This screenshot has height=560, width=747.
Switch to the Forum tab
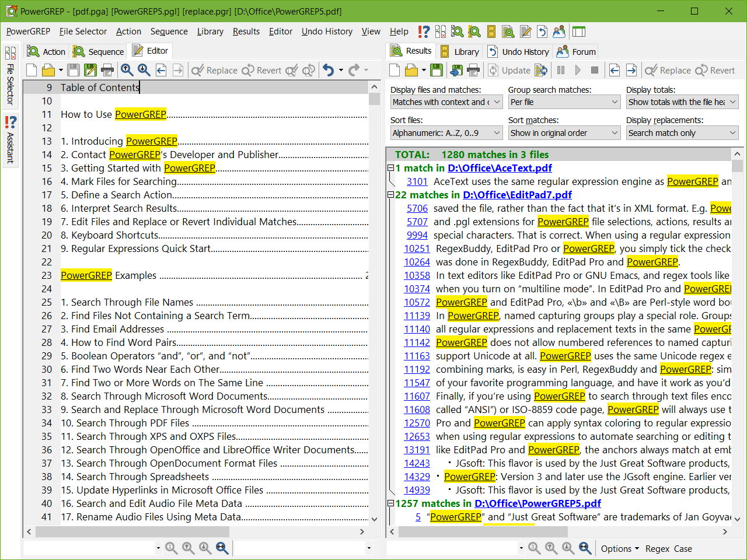[x=576, y=51]
